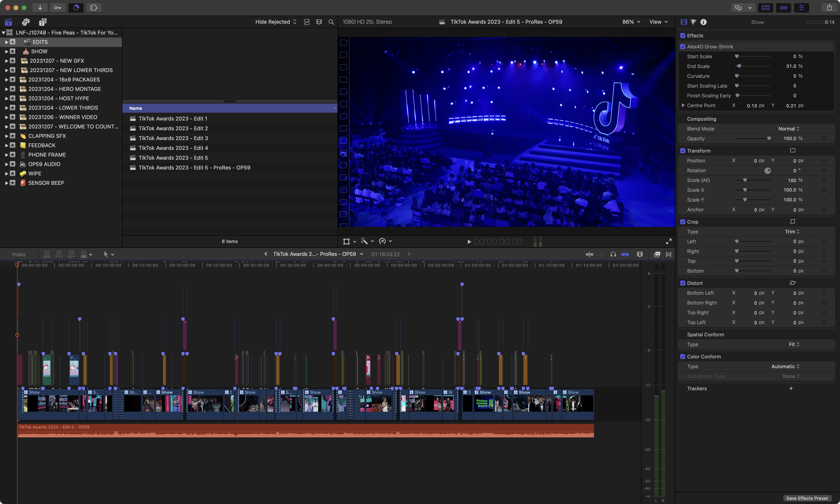
Task: Open the Titles and Generators sidebar
Action: (42, 22)
